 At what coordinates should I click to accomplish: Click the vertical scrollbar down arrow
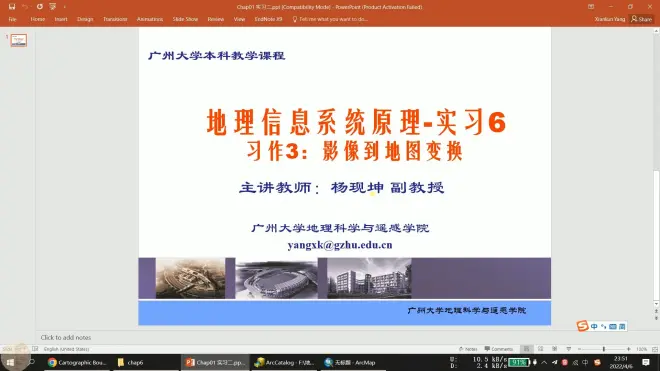pyautogui.click(x=656, y=304)
